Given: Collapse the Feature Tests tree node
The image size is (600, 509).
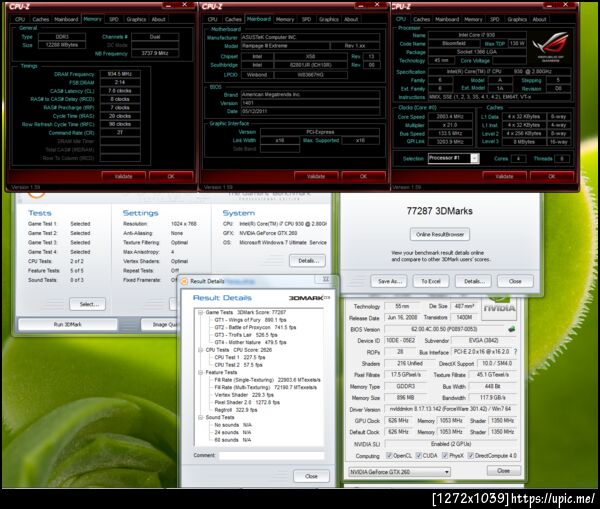Looking at the screenshot, I should pos(200,372).
